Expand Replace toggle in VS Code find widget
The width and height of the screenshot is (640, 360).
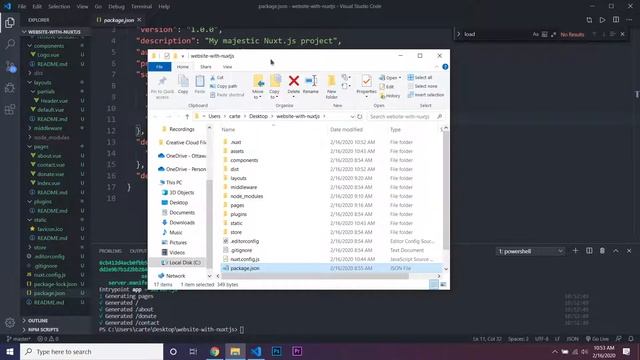coord(458,34)
